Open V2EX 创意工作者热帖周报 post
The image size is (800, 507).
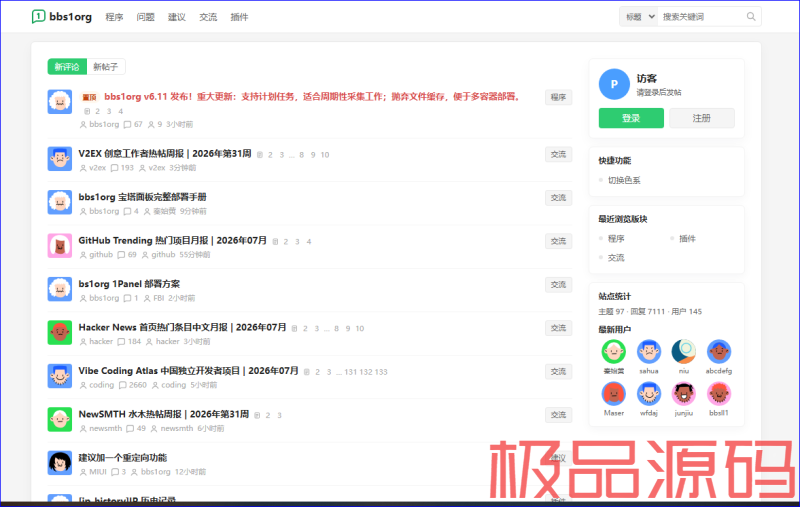[165, 154]
